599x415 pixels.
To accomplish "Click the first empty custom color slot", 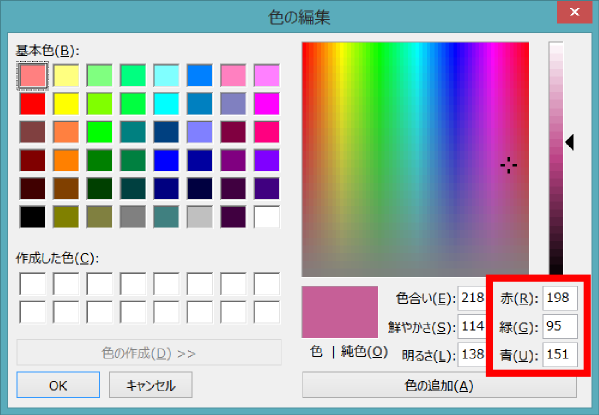I will [x=32, y=284].
